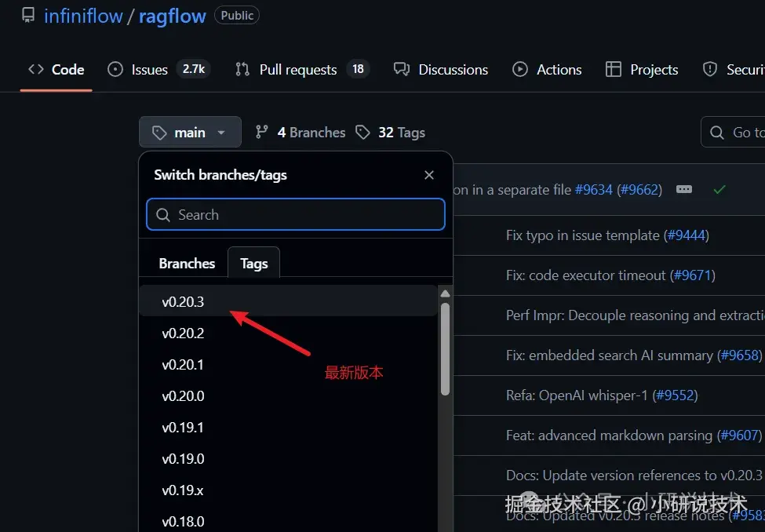The height and width of the screenshot is (532, 765).
Task: Open the main branch selector dropdown
Action: (x=191, y=133)
